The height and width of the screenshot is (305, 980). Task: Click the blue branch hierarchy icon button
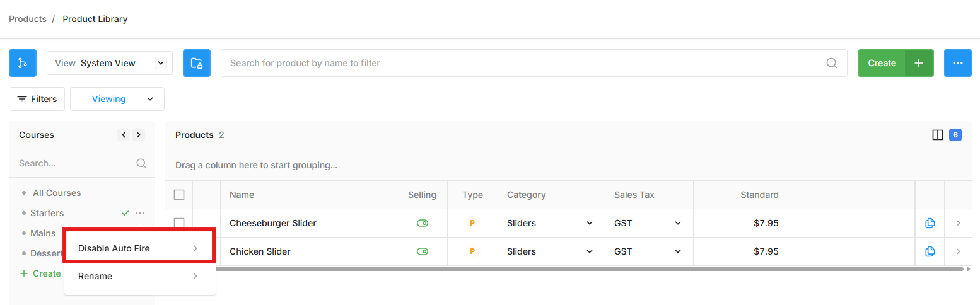click(23, 63)
